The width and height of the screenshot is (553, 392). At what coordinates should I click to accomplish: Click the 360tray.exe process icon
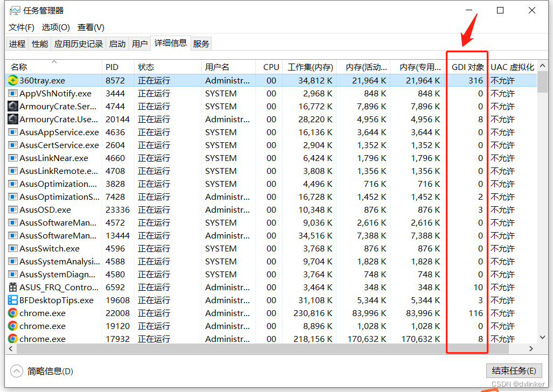13,80
